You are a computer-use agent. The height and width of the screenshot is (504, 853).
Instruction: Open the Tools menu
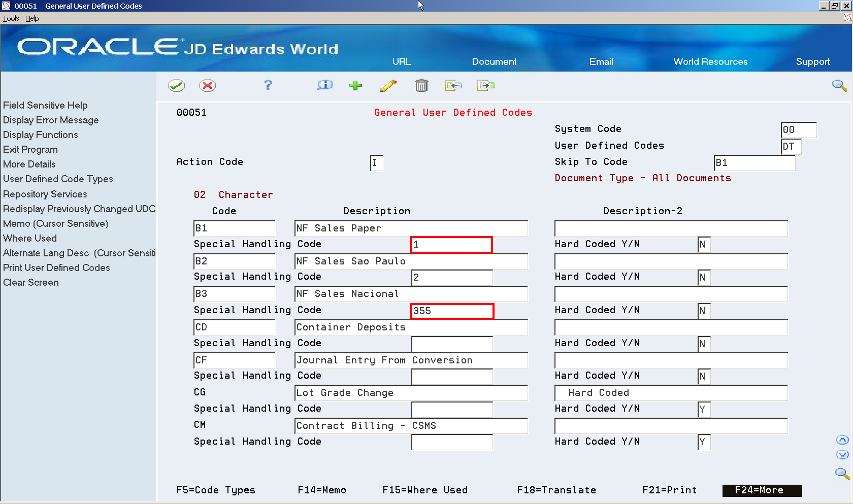(x=11, y=18)
